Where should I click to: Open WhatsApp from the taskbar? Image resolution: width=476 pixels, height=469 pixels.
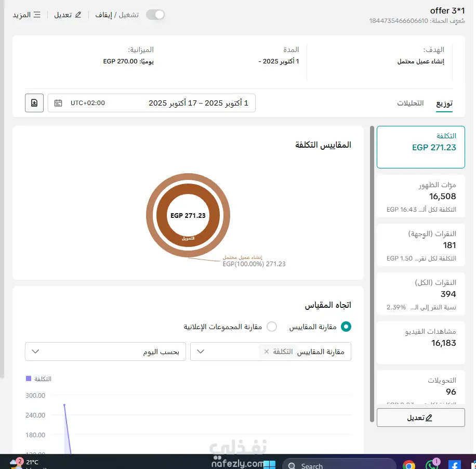(x=431, y=465)
